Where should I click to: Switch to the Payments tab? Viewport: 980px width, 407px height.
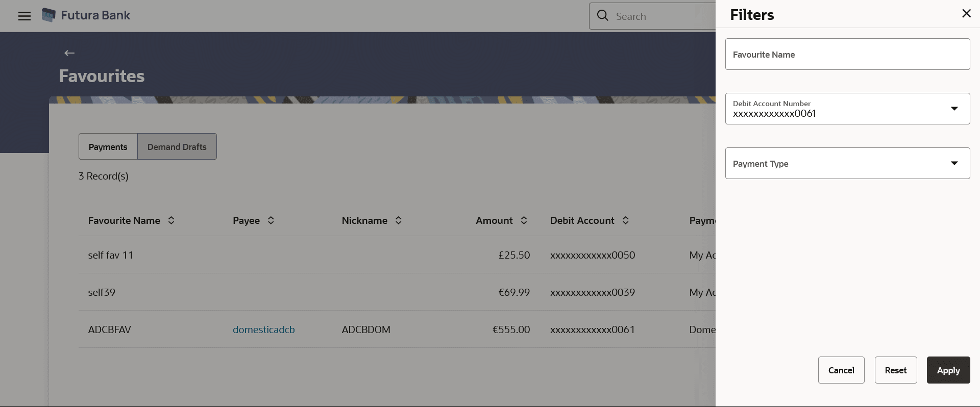pos(108,147)
